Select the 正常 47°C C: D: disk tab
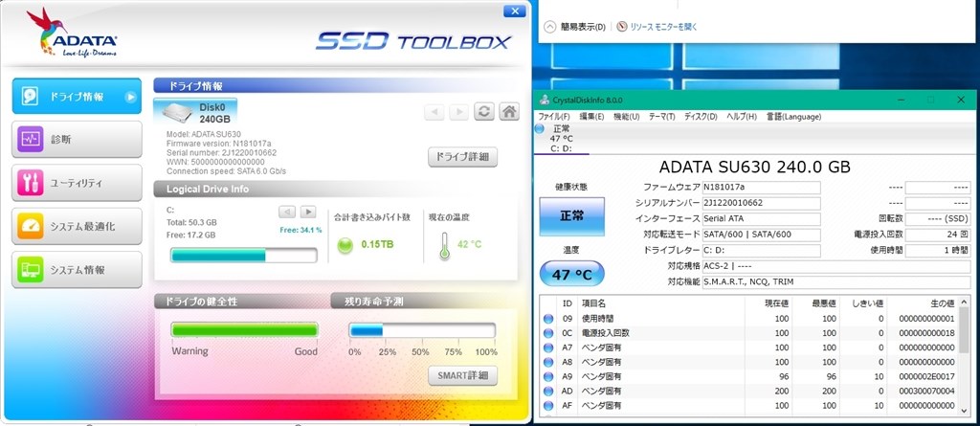This screenshot has height=426, width=980. [x=561, y=138]
